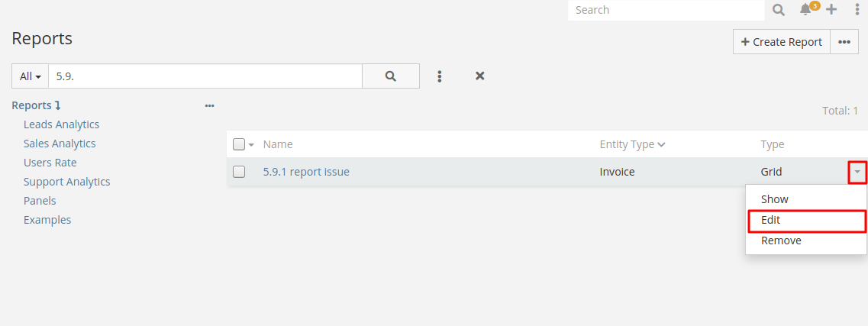Select Sales Analytics category
This screenshot has width=868, height=326.
click(60, 144)
